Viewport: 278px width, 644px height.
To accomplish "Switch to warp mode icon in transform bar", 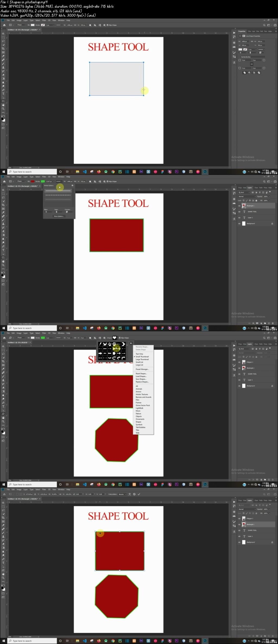I will [x=129, y=494].
